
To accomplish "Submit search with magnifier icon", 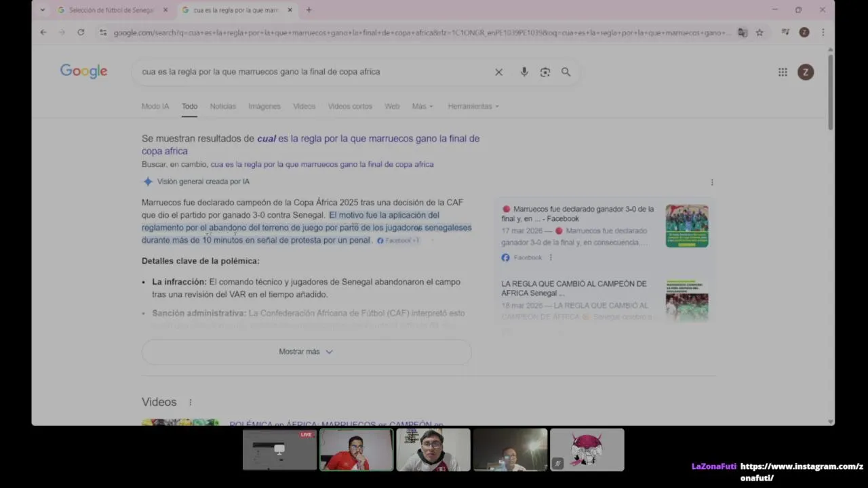I will (x=566, y=72).
